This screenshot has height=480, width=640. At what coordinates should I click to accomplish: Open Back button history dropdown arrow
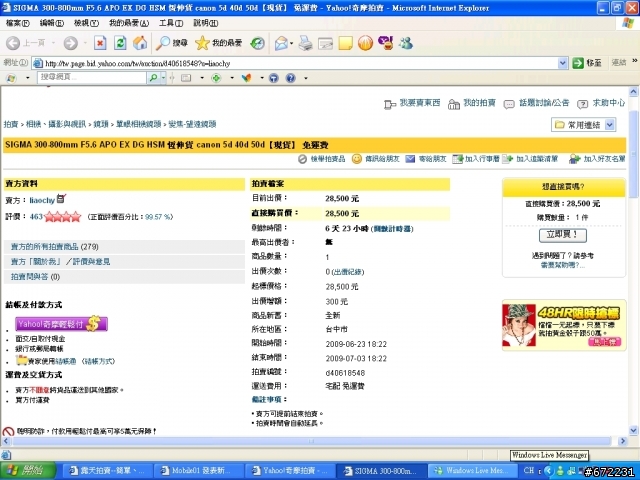[x=53, y=43]
